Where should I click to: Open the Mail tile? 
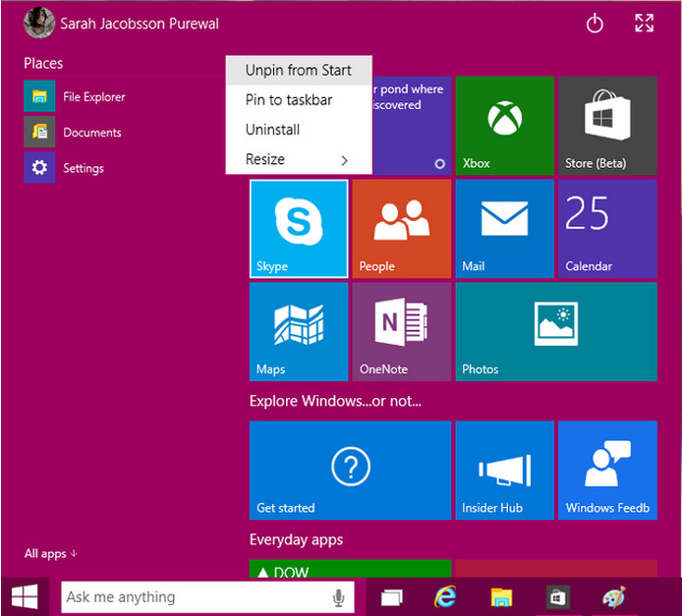(x=504, y=229)
